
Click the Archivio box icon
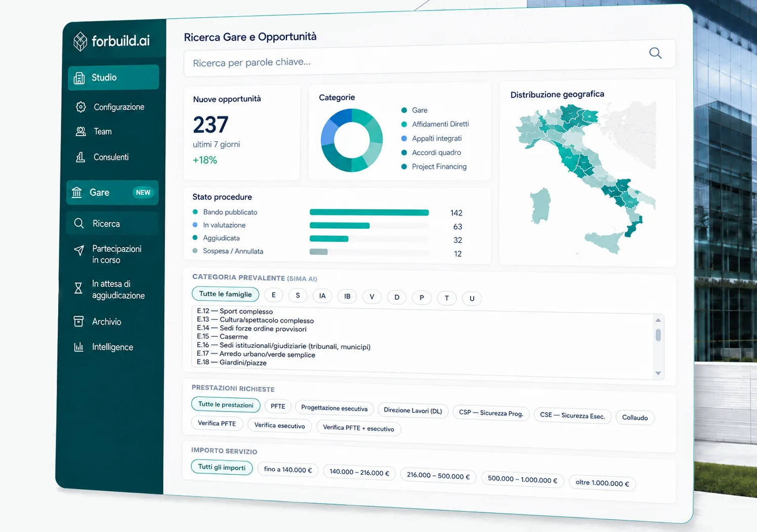(x=78, y=321)
